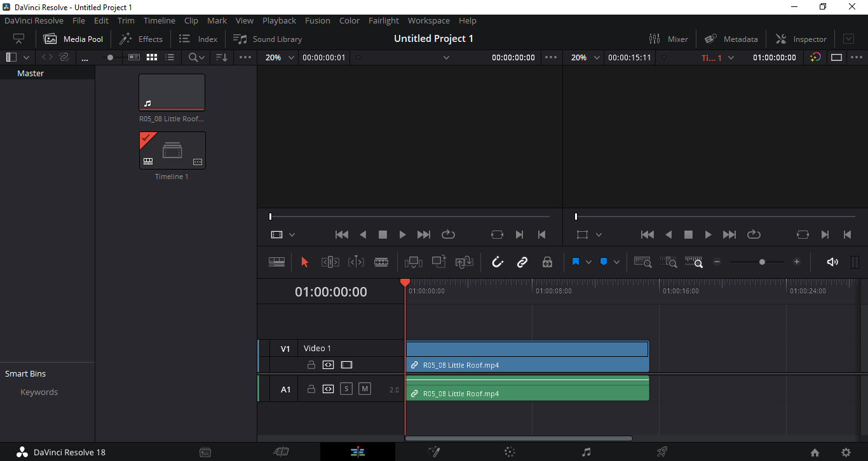Click the Custom Zoom icon

(x=694, y=262)
